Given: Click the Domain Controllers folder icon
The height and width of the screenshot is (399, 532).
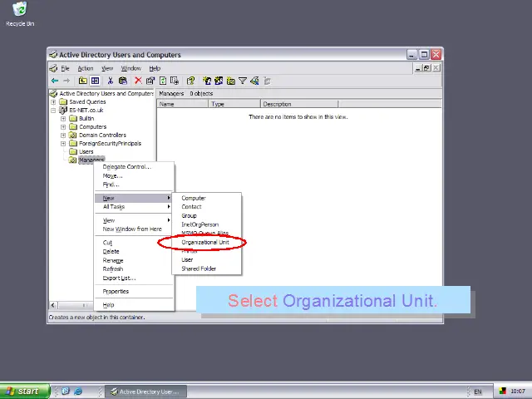Looking at the screenshot, I should coord(73,135).
